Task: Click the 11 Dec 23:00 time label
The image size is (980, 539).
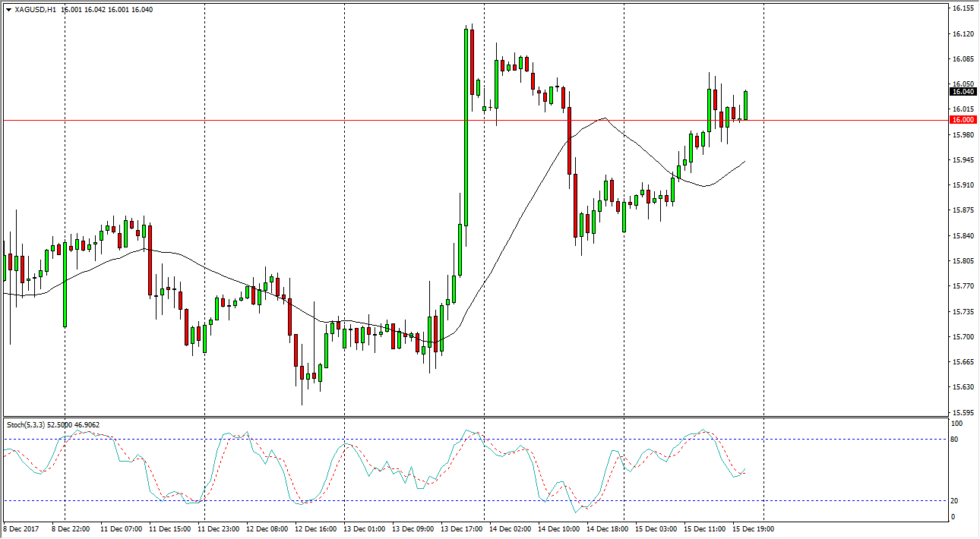Action: (x=220, y=528)
